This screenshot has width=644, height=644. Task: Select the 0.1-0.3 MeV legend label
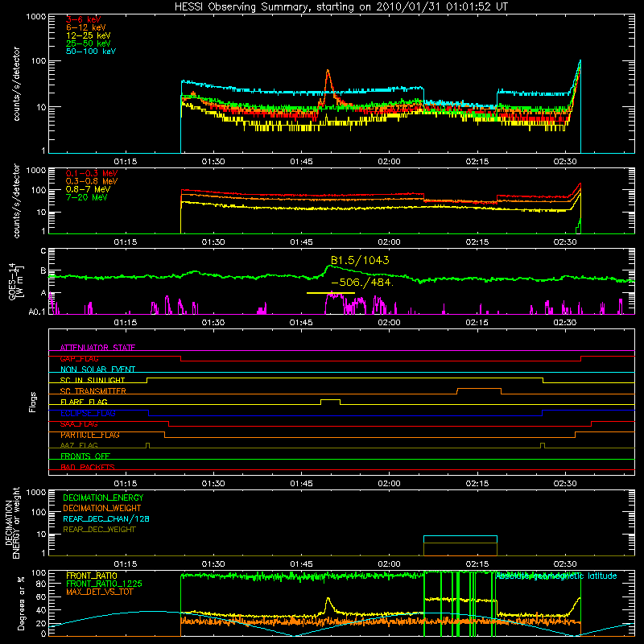pos(92,173)
